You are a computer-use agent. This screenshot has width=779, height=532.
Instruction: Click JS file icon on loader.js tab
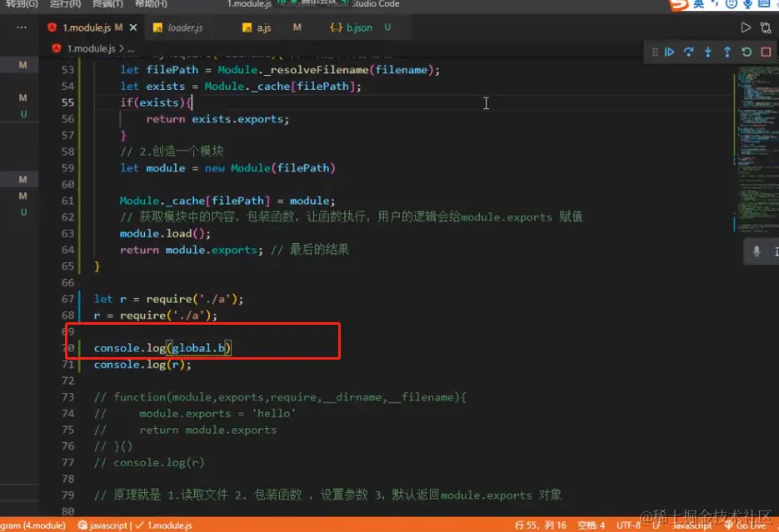pyautogui.click(x=157, y=27)
